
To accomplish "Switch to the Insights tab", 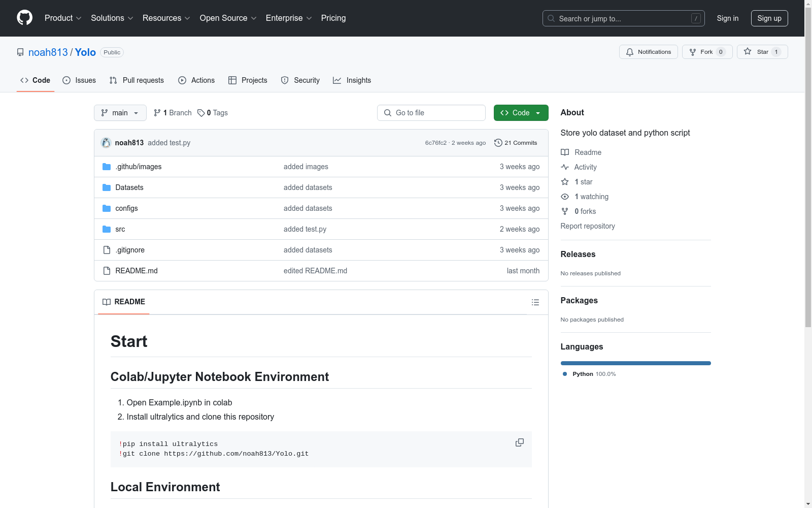I will pyautogui.click(x=352, y=80).
